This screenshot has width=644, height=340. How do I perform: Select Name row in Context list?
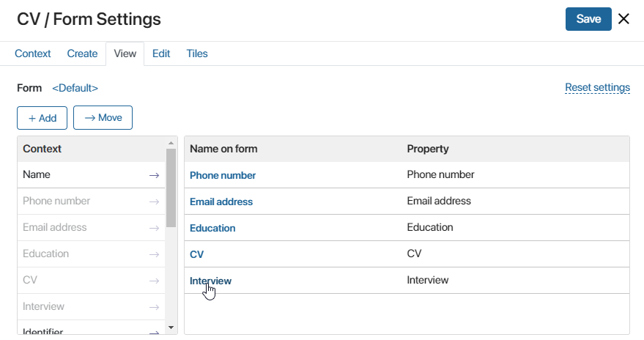tap(91, 175)
